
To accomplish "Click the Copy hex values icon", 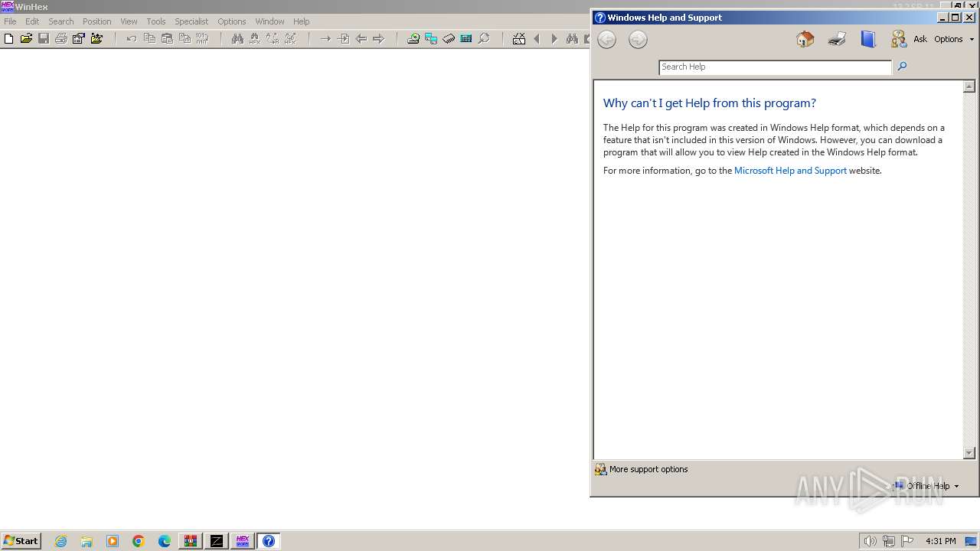I will pyautogui.click(x=185, y=38).
